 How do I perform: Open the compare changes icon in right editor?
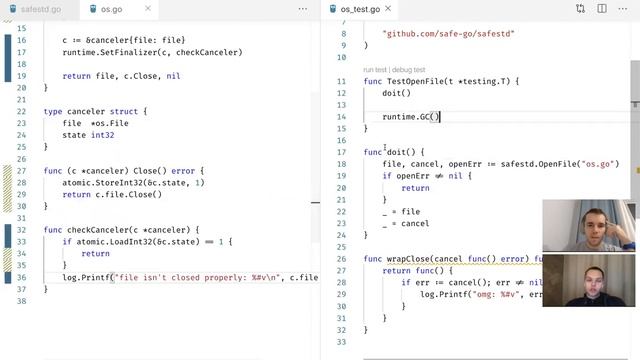click(x=580, y=9)
